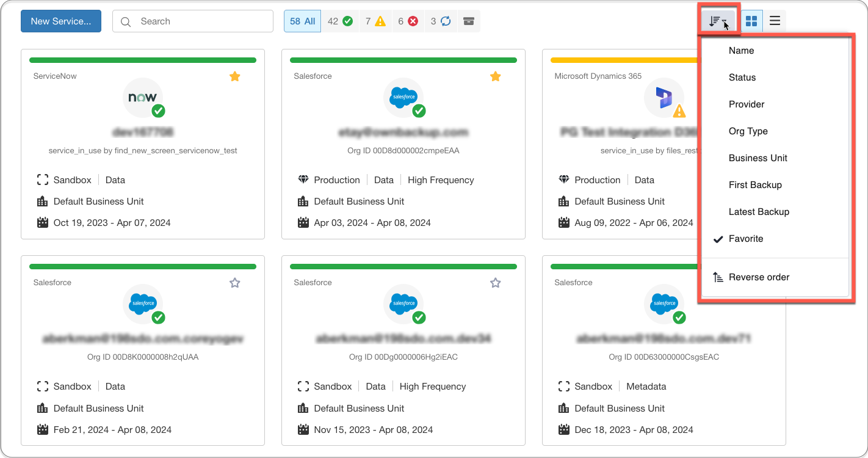The width and height of the screenshot is (868, 458).
Task: Toggle the sort order dropdown button
Action: [x=718, y=21]
